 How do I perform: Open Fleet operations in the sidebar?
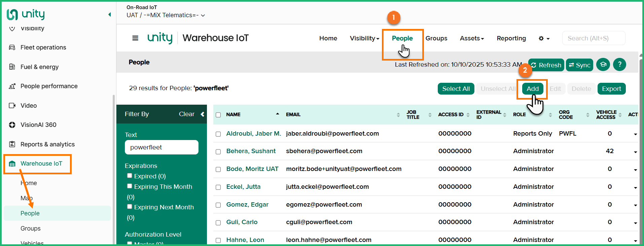[43, 47]
